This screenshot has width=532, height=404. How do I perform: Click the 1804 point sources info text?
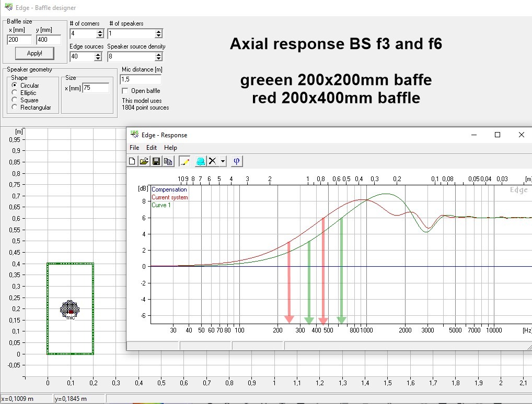[145, 108]
